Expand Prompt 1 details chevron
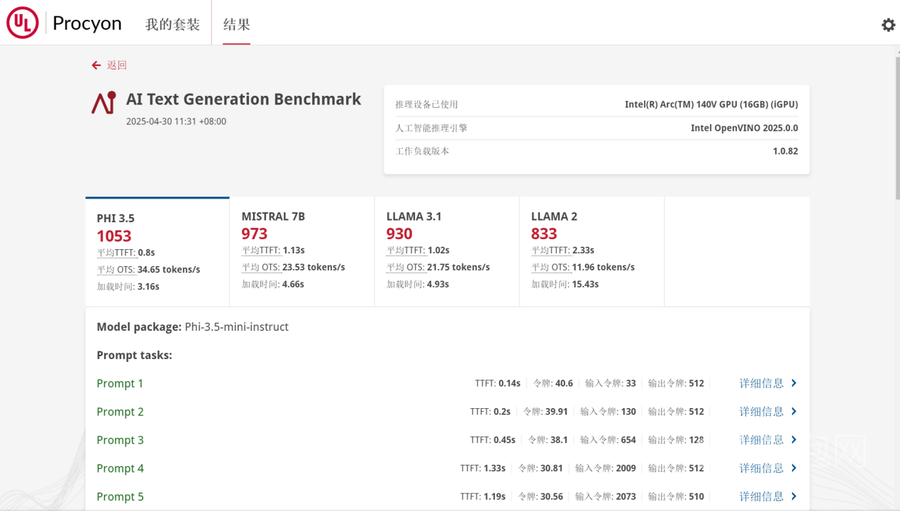 tap(794, 383)
